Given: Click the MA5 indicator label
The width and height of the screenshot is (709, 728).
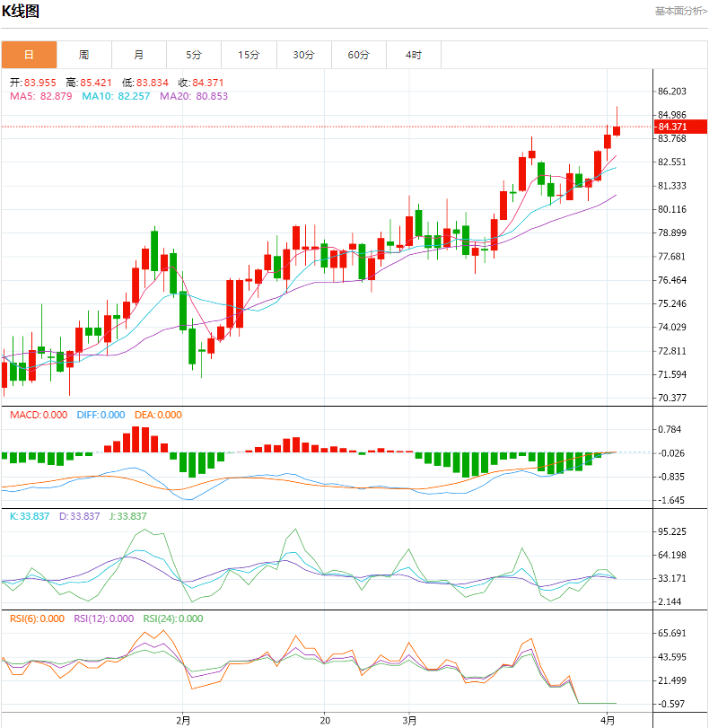Looking at the screenshot, I should coord(40,96).
